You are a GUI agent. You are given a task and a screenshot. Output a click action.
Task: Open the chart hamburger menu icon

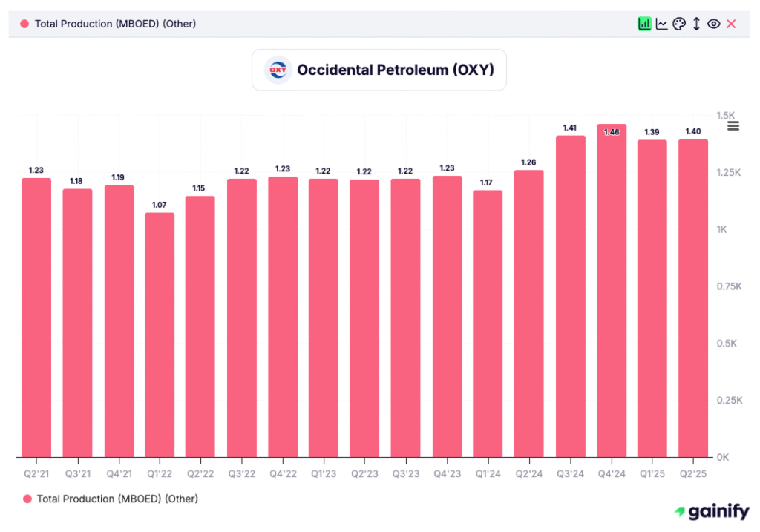(732, 126)
